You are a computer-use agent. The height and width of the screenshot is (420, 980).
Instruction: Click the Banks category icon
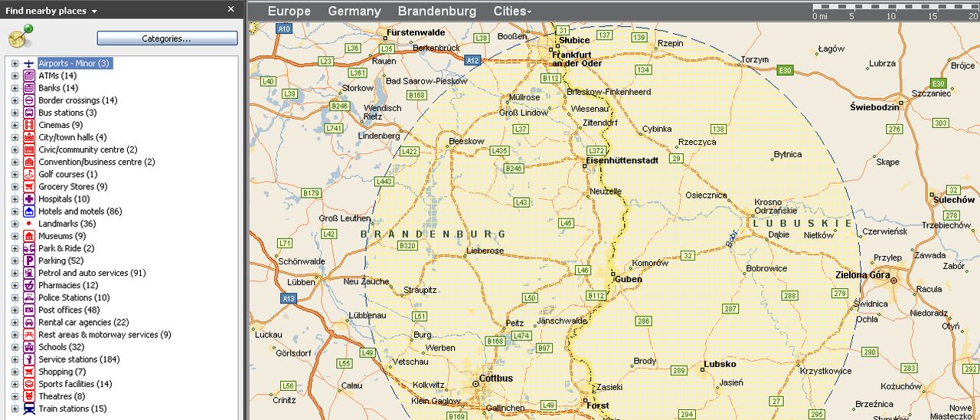tap(29, 88)
